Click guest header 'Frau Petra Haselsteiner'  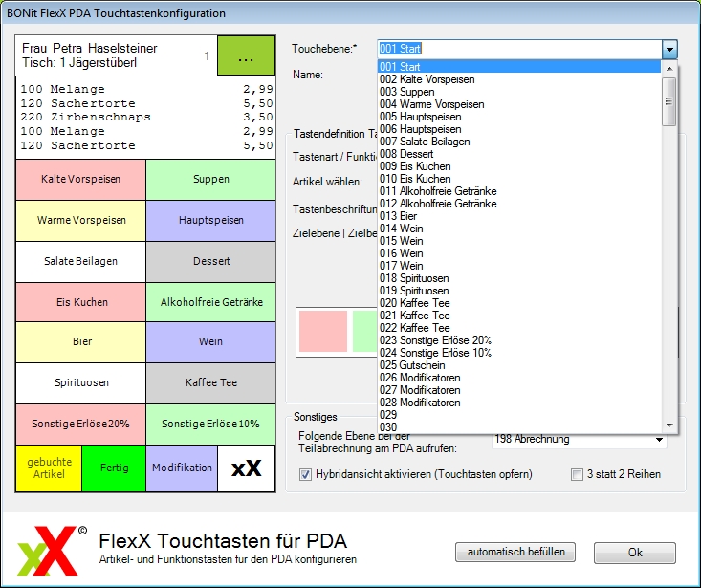89,48
